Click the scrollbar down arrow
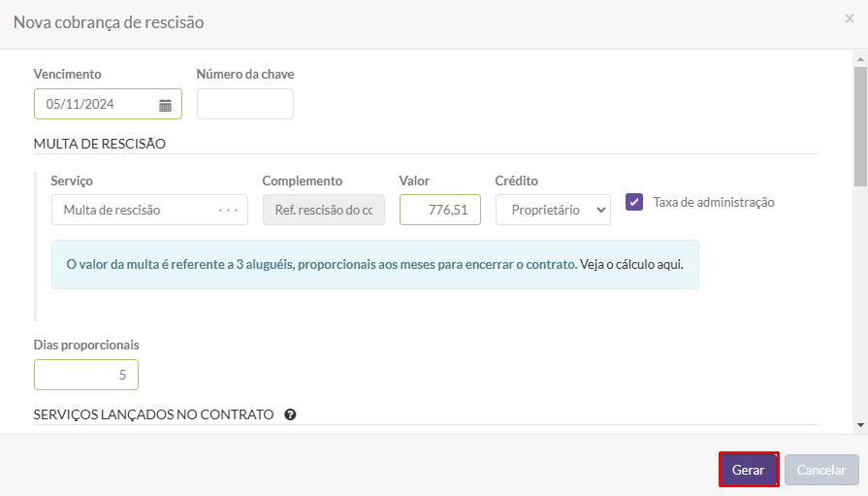 [860, 425]
